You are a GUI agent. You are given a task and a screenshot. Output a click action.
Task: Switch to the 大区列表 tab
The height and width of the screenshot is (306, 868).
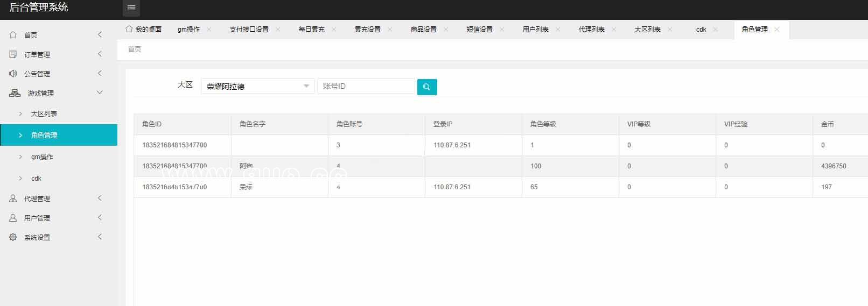647,30
